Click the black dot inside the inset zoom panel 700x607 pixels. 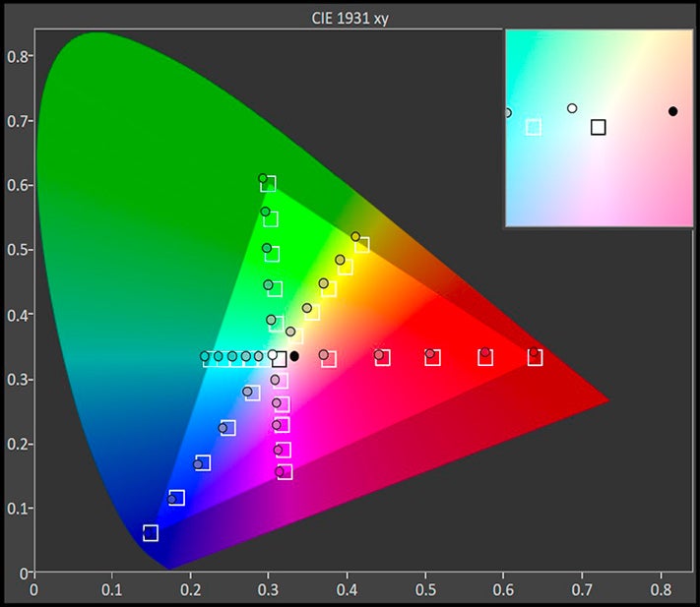673,111
